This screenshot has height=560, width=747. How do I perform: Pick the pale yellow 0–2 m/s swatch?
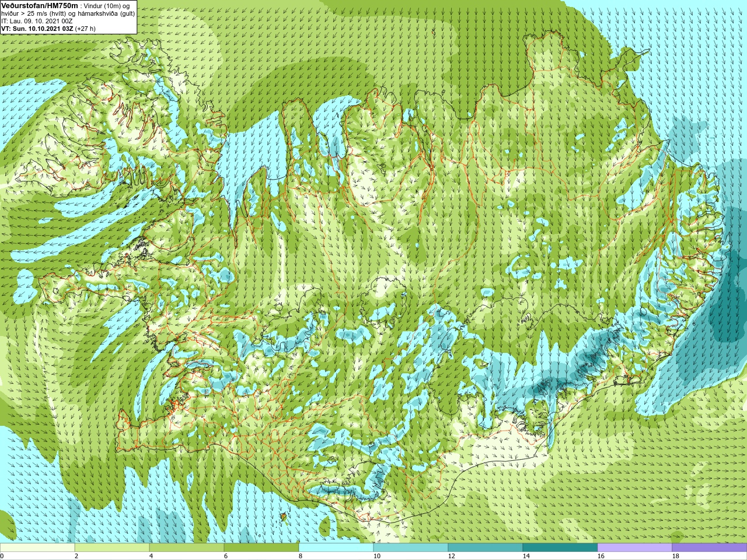click(x=37, y=548)
